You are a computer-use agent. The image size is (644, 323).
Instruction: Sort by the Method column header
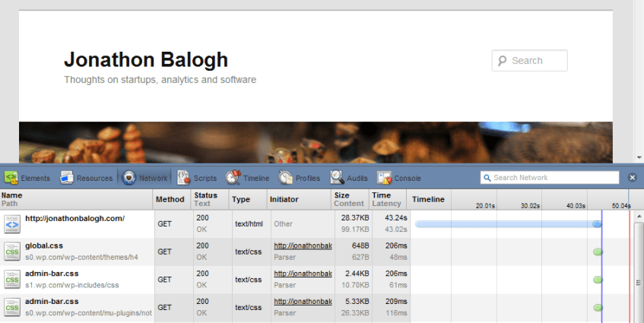(172, 199)
